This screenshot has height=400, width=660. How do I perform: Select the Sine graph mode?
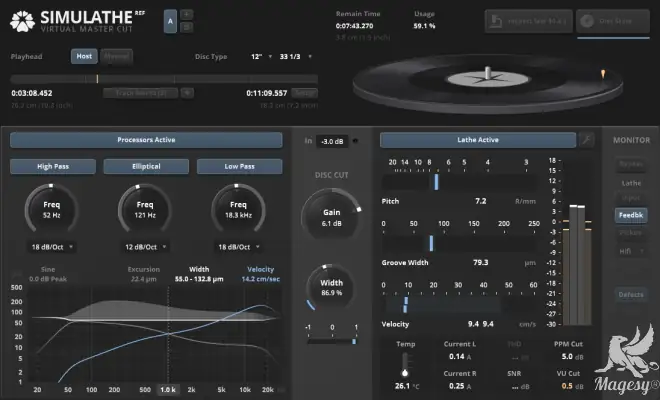(x=48, y=274)
